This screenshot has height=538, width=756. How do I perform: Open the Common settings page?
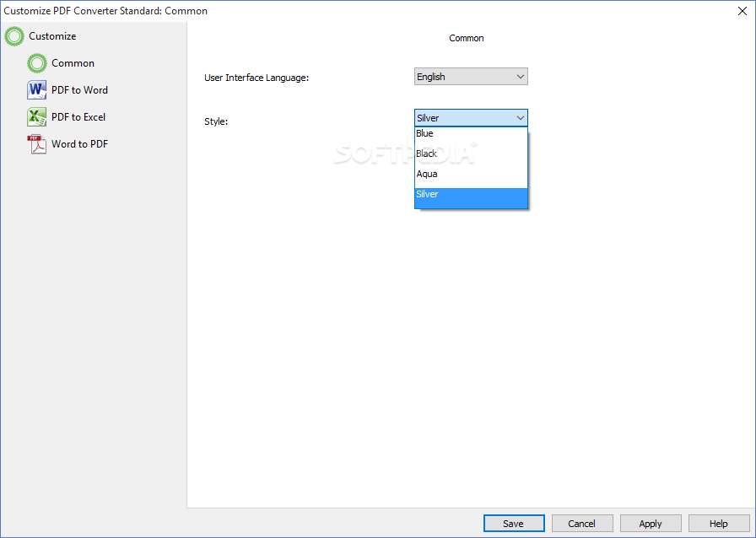73,63
